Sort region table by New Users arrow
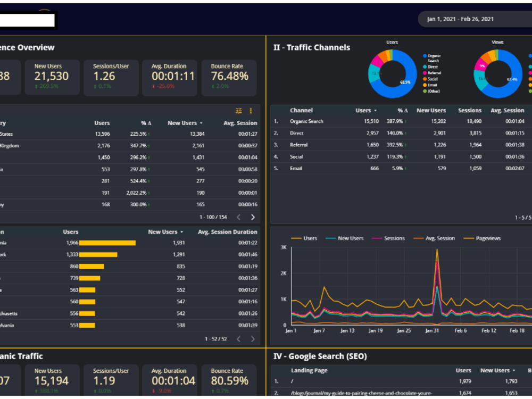 click(x=182, y=232)
